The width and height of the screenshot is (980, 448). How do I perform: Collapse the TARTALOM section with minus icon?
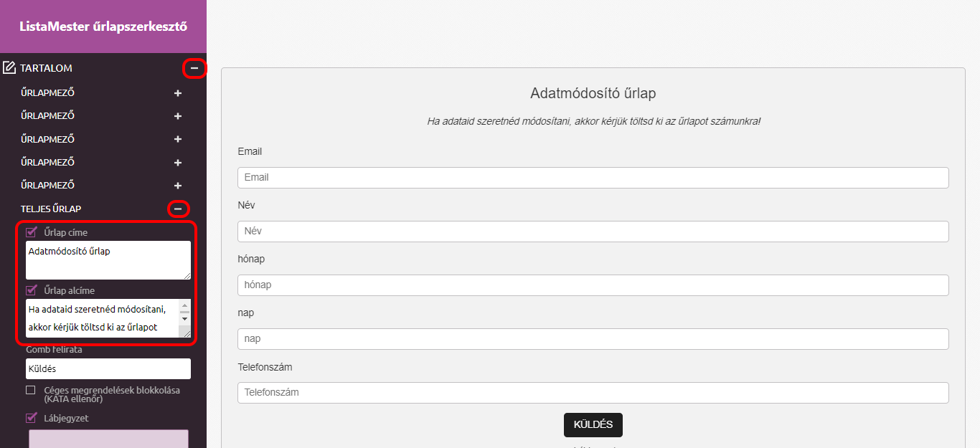(194, 68)
